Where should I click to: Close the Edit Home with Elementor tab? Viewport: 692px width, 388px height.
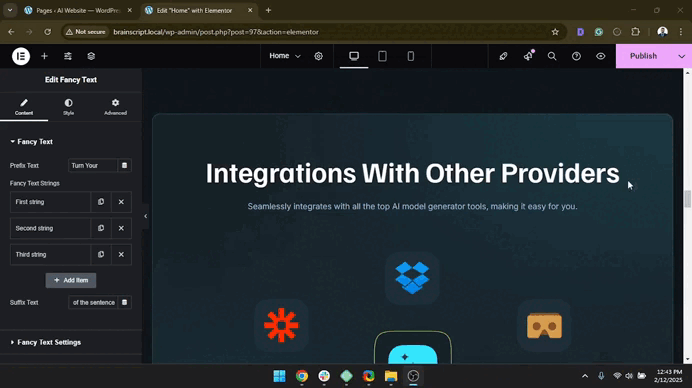click(x=250, y=10)
